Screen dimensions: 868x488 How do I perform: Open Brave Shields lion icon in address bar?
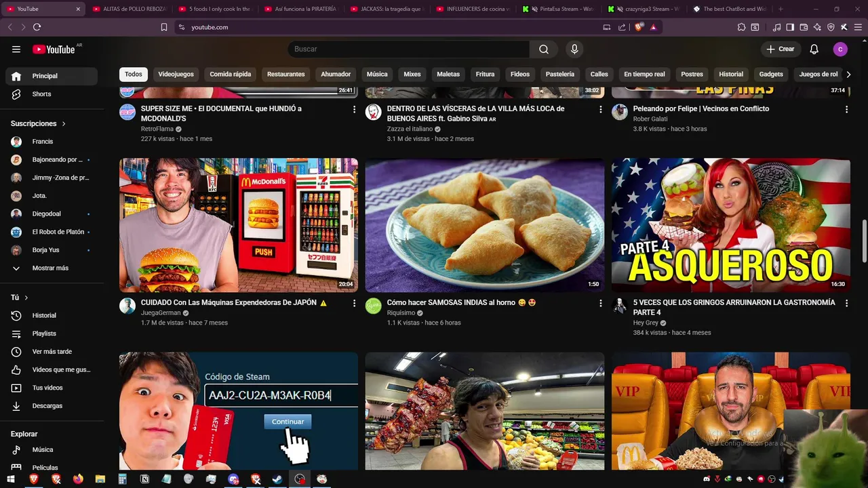(639, 27)
